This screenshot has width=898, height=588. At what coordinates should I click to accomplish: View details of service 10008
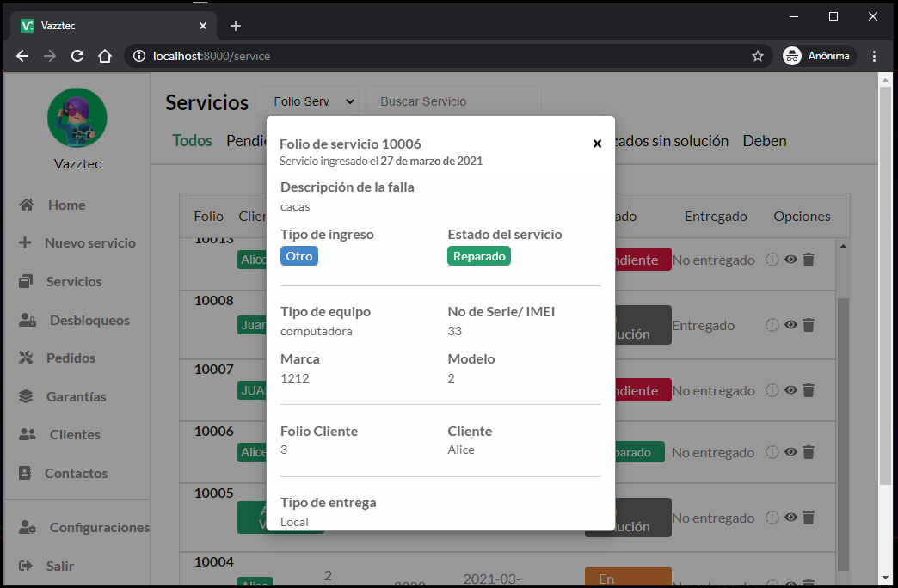[790, 325]
